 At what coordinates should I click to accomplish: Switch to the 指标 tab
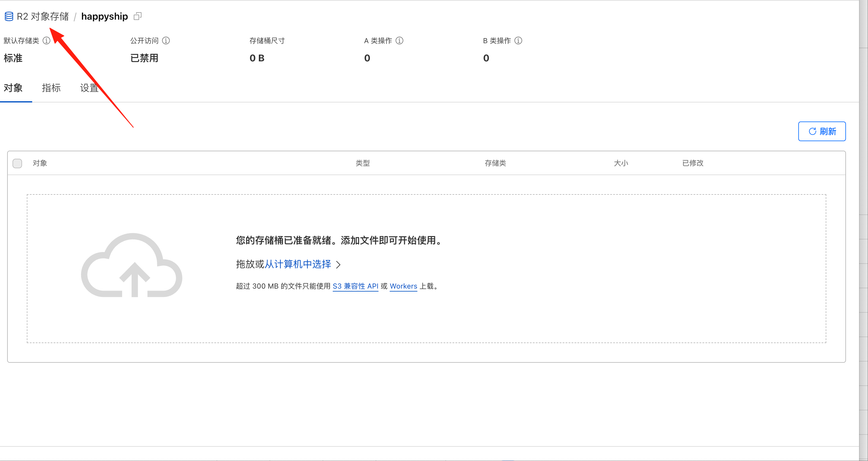tap(51, 88)
